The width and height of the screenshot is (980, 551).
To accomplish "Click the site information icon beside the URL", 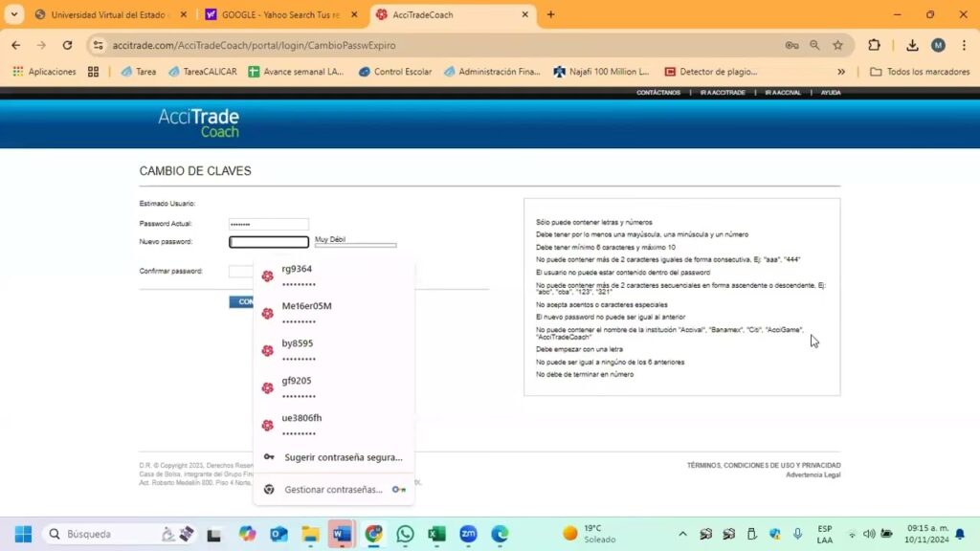I will coord(98,45).
